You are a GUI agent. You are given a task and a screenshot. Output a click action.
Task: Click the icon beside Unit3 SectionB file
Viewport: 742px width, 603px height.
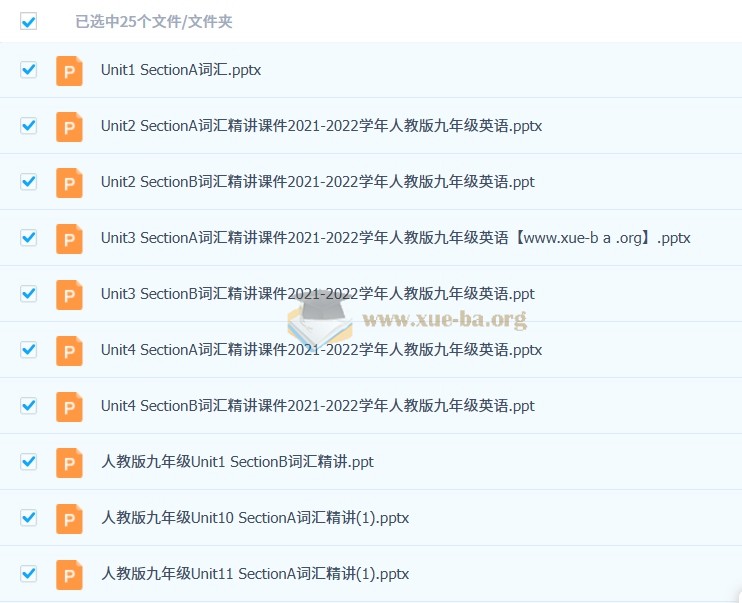(69, 295)
